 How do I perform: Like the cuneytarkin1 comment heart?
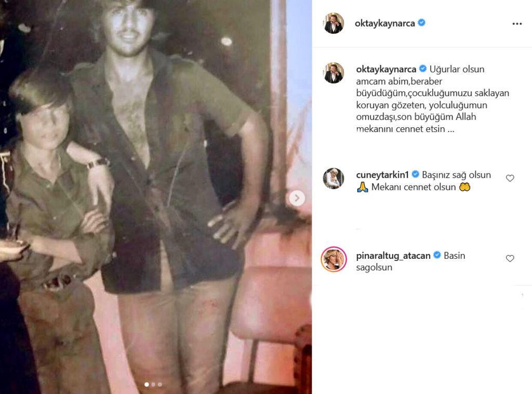click(x=510, y=178)
